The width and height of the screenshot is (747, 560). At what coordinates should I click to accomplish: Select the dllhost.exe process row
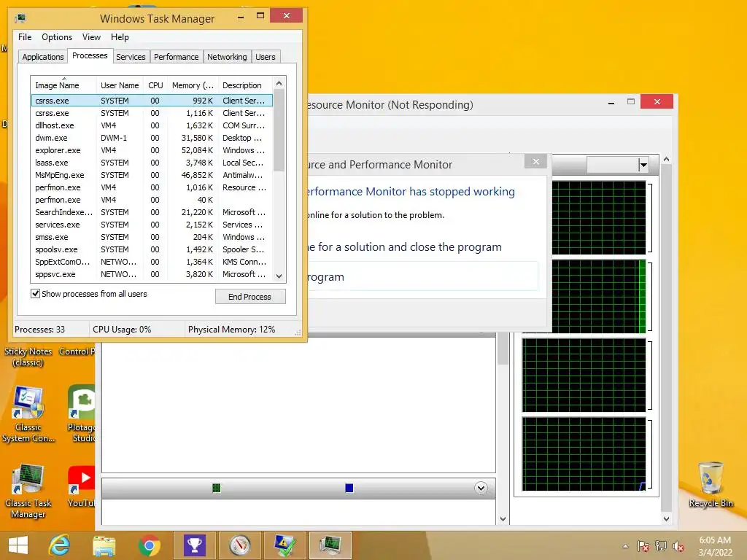(x=152, y=125)
